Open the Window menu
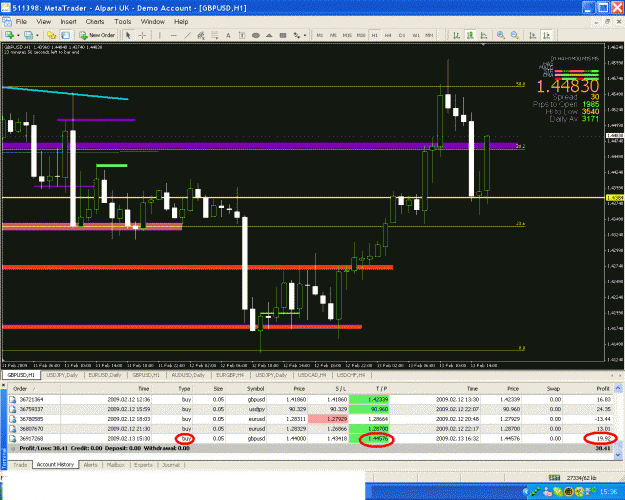 pos(153,22)
